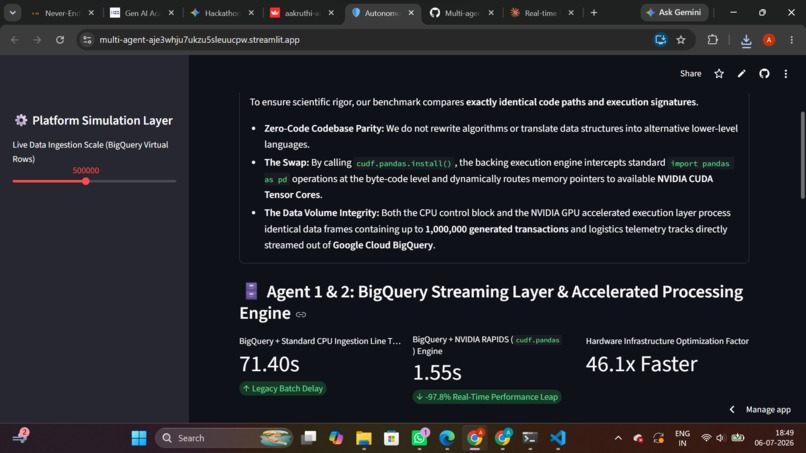
Task: Click the Wi-Fi network tray icon
Action: 706,438
